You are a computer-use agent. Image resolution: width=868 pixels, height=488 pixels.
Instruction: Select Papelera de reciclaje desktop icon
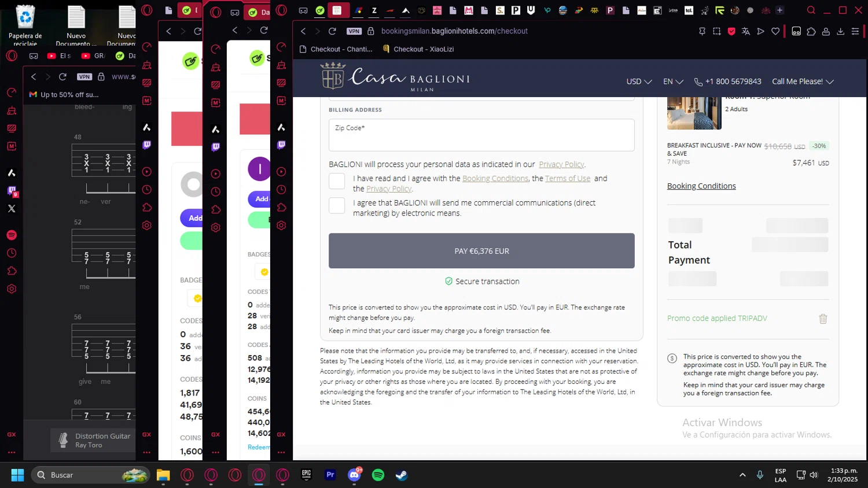coord(25,26)
